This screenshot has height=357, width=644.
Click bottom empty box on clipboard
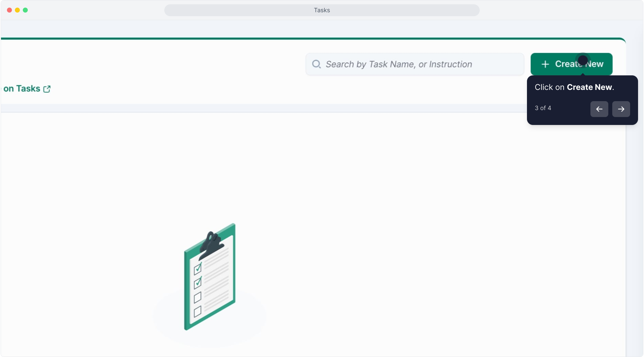[x=197, y=311]
